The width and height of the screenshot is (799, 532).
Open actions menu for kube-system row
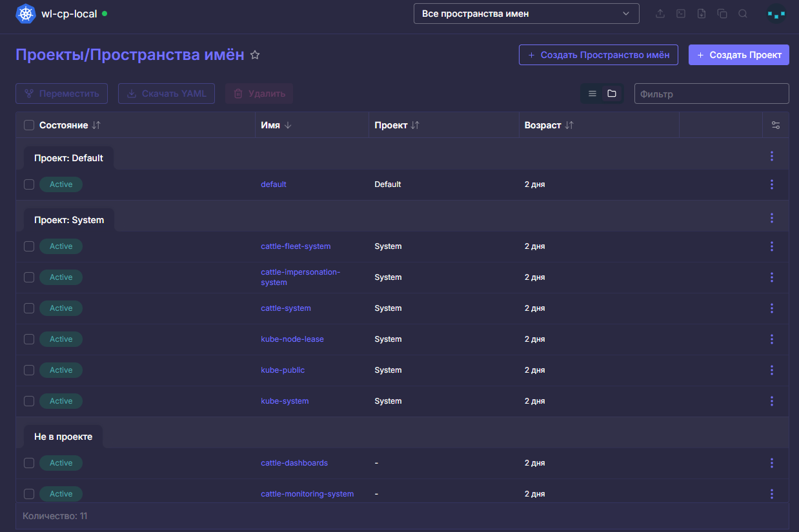point(772,401)
